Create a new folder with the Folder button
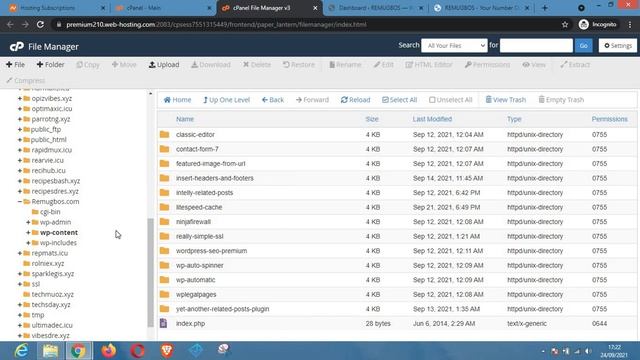640x360 pixels. coord(50,64)
